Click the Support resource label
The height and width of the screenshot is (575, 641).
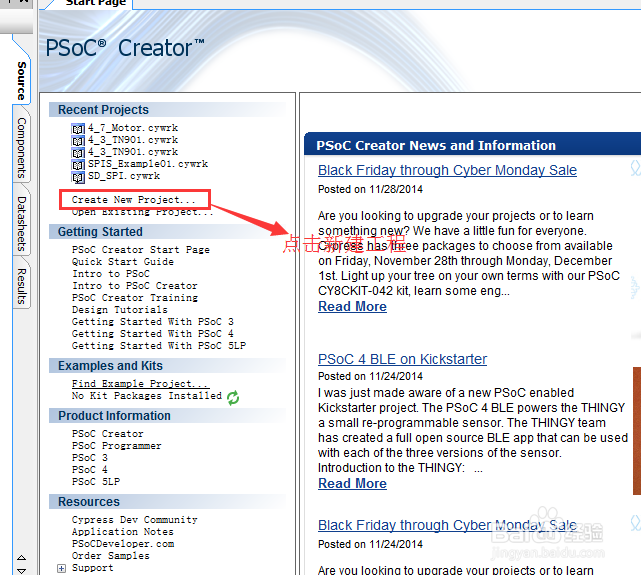[93, 568]
